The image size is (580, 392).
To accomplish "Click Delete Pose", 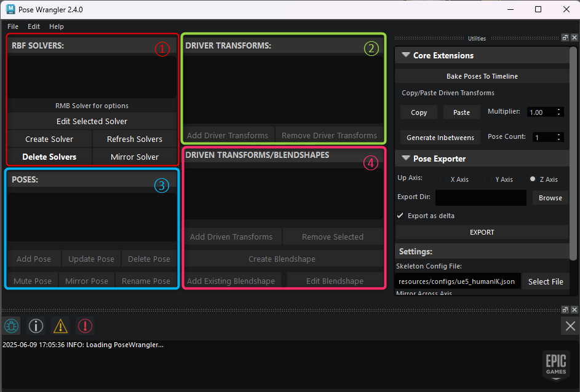I will (x=149, y=259).
